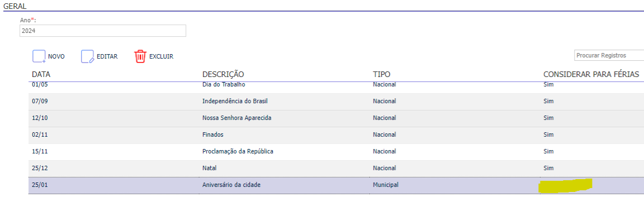This screenshot has height=202, width=644.
Task: Select the Nossa Senhora Aparecida row
Action: (x=336, y=118)
